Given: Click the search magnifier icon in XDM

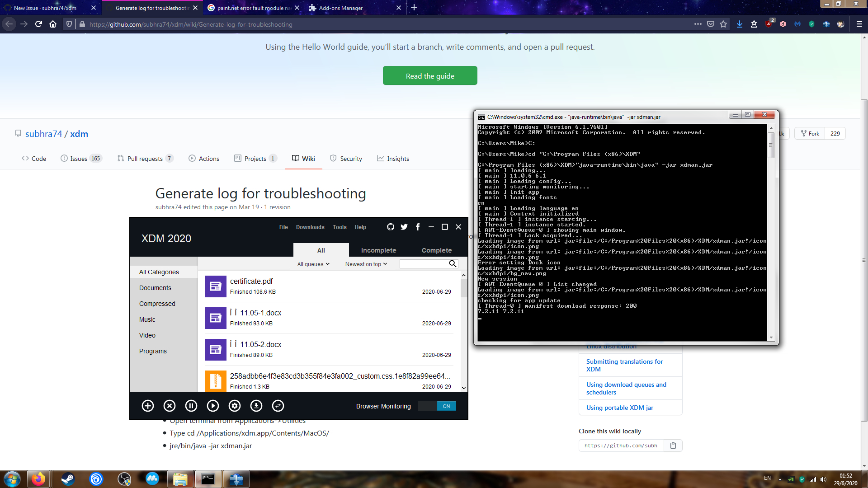Looking at the screenshot, I should (453, 264).
